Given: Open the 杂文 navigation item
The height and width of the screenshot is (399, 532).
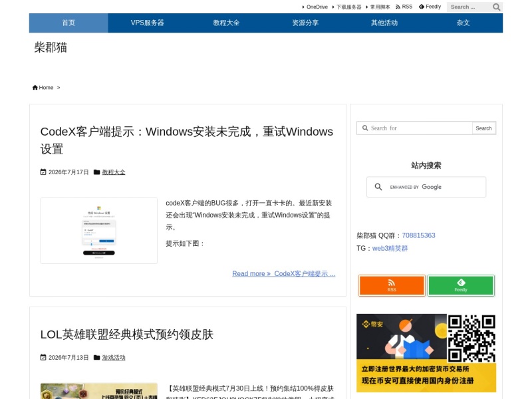Looking at the screenshot, I should (463, 23).
